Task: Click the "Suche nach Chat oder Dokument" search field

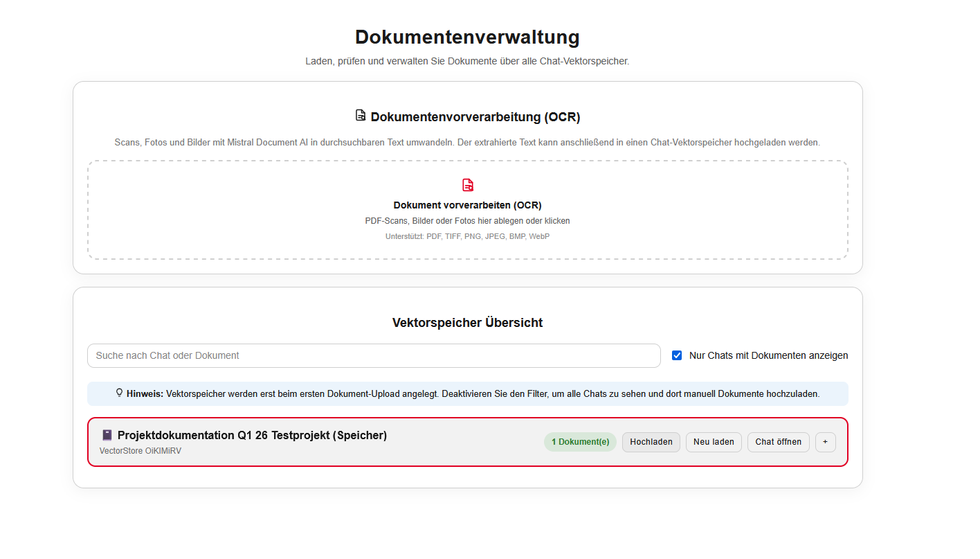Action: click(x=374, y=355)
